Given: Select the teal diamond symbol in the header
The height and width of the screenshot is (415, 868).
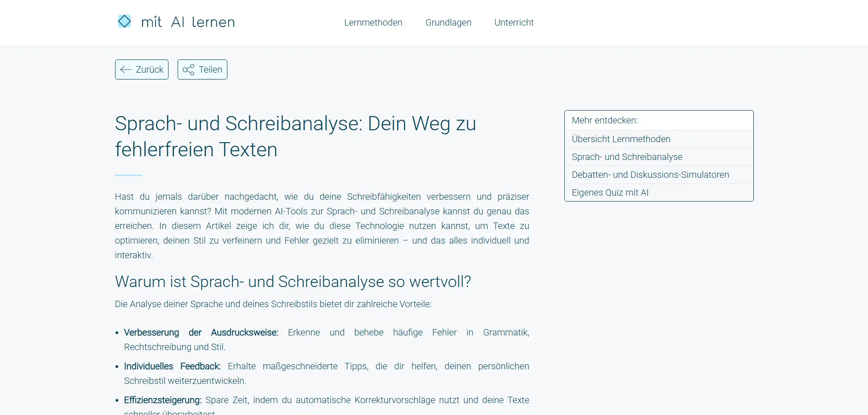Looking at the screenshot, I should 124,21.
